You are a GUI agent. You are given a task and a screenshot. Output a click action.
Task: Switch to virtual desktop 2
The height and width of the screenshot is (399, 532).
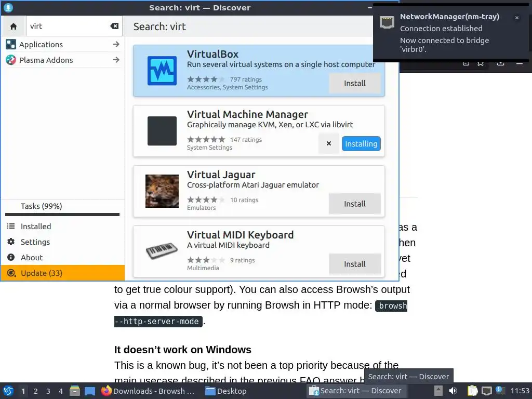36,391
